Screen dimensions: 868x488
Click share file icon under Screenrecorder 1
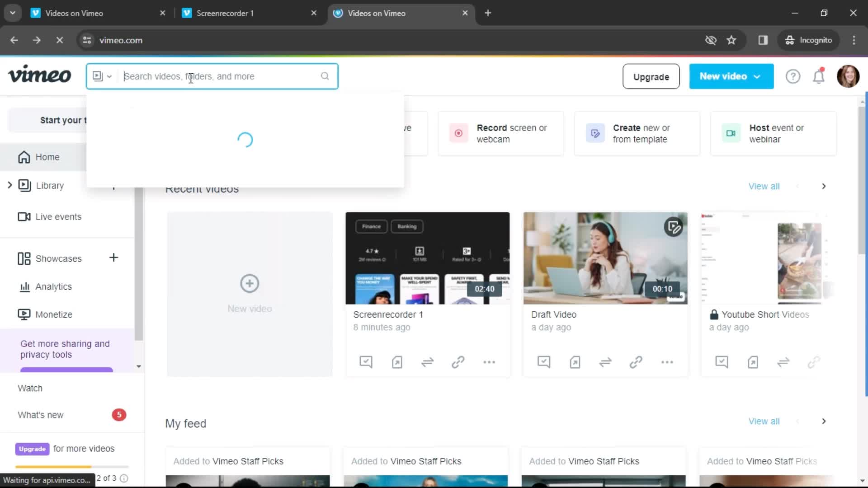click(397, 362)
